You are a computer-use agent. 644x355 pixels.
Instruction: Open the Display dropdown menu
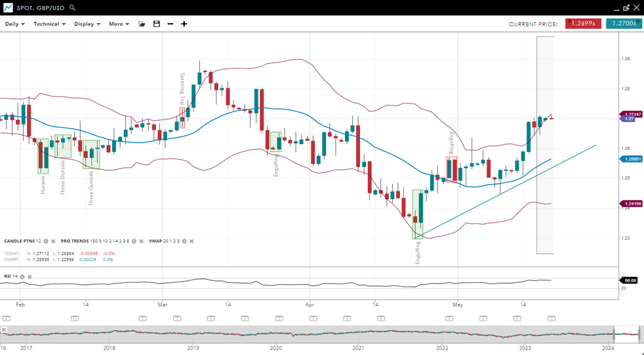tap(87, 24)
